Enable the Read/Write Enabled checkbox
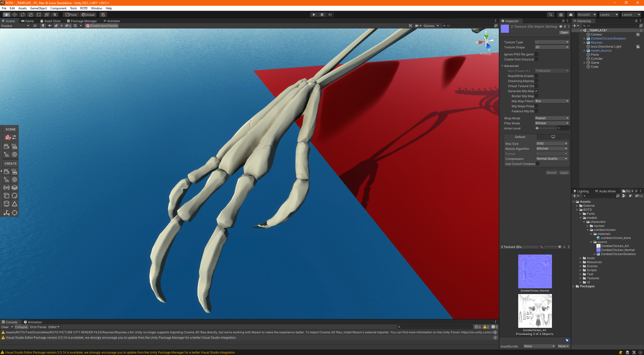 536,76
